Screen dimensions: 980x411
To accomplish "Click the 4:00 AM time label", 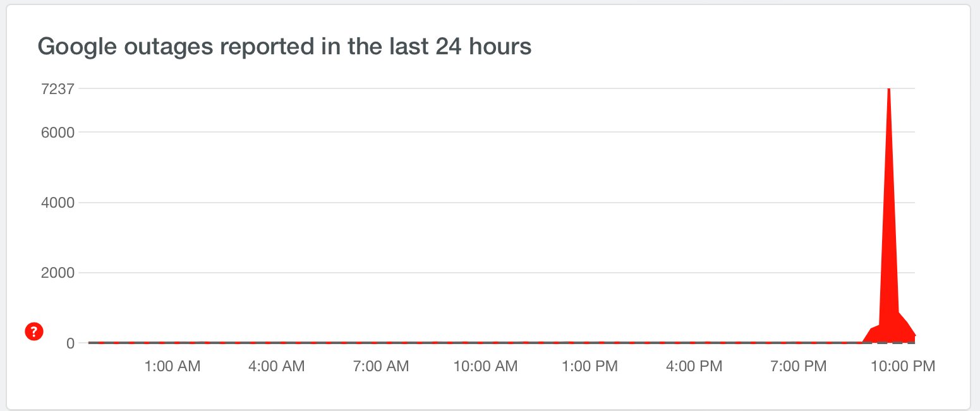I will tap(277, 366).
